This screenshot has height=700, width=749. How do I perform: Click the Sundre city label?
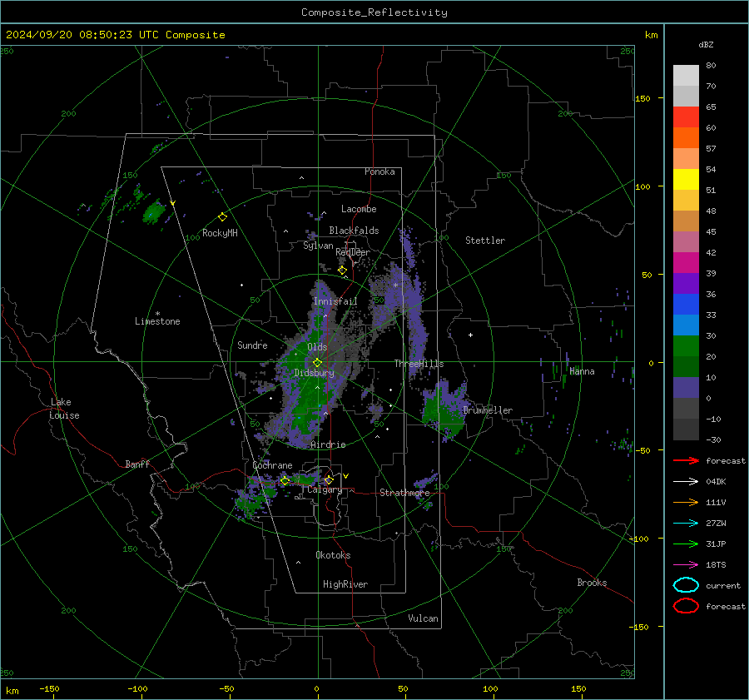pyautogui.click(x=252, y=345)
